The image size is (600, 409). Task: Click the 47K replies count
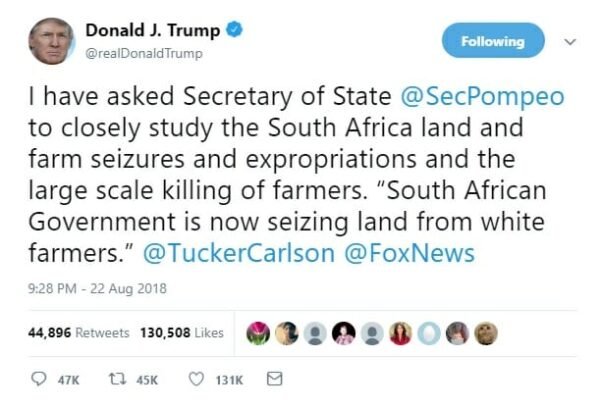click(68, 380)
